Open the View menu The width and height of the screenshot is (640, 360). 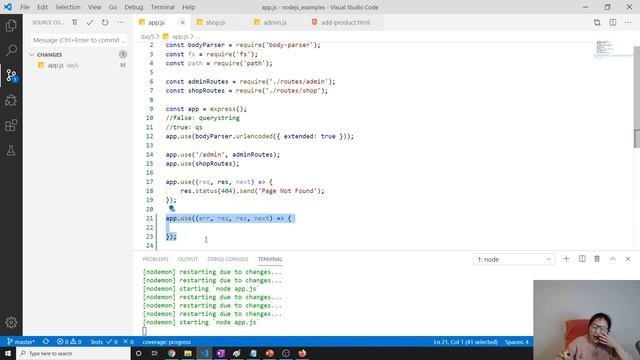94,7
